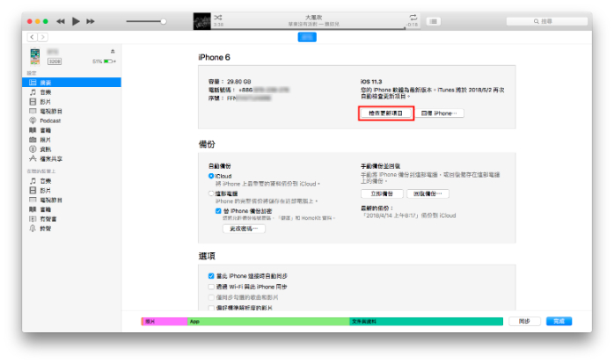Toggle repeat in the now-playing display
Viewport: 614px width, 364px height.
(412, 16)
